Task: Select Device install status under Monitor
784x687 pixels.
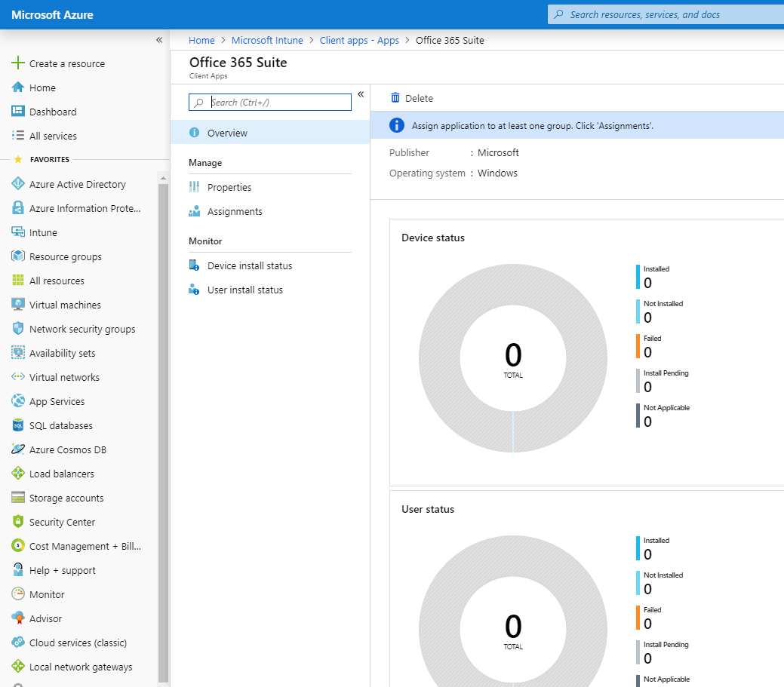Action: pyautogui.click(x=249, y=265)
